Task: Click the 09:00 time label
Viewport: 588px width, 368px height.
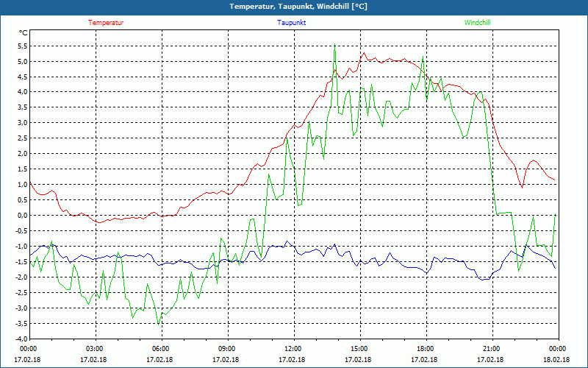Action: pos(226,349)
